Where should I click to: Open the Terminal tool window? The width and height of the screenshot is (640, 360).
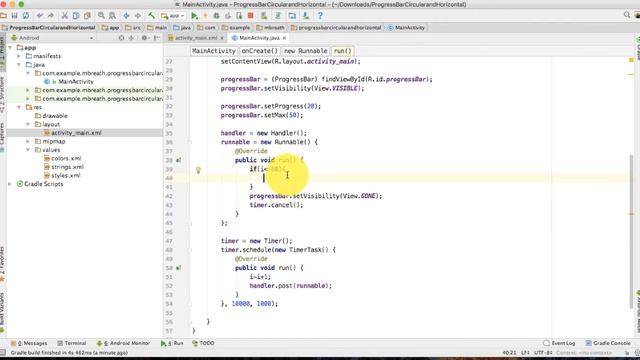pos(72,344)
